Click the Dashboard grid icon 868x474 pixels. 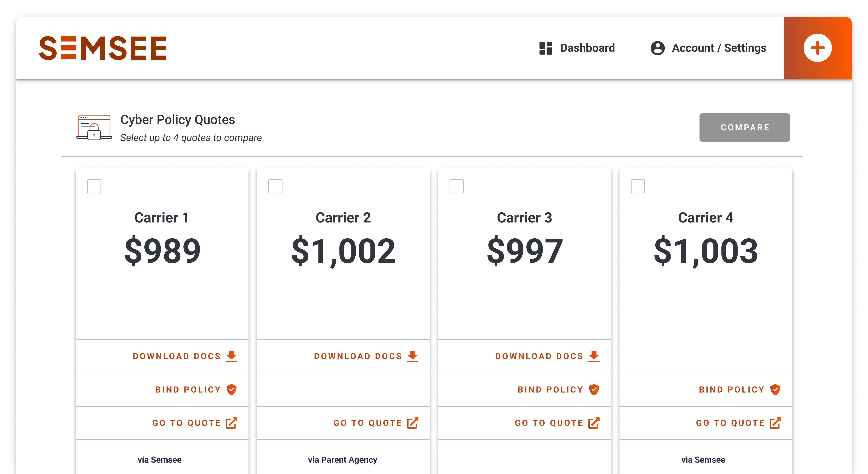coord(546,48)
